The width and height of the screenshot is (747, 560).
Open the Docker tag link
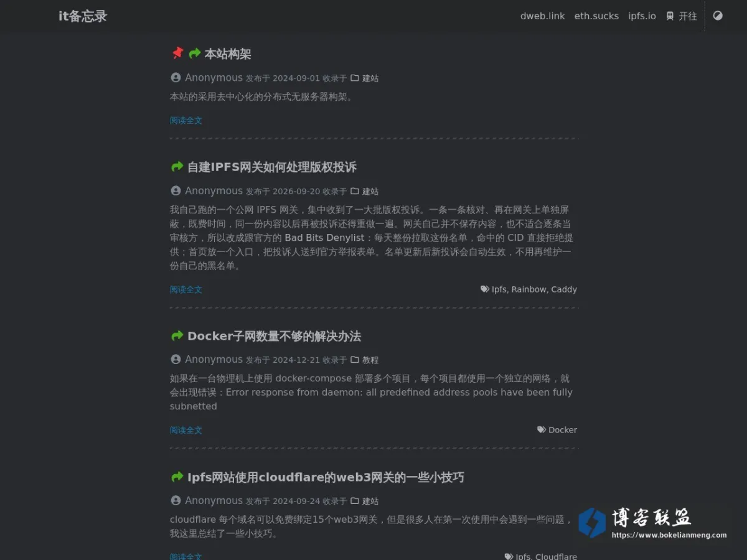coord(563,430)
